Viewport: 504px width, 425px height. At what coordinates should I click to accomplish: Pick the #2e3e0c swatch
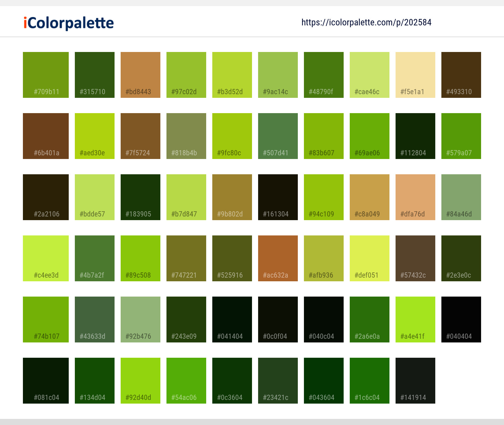461,258
